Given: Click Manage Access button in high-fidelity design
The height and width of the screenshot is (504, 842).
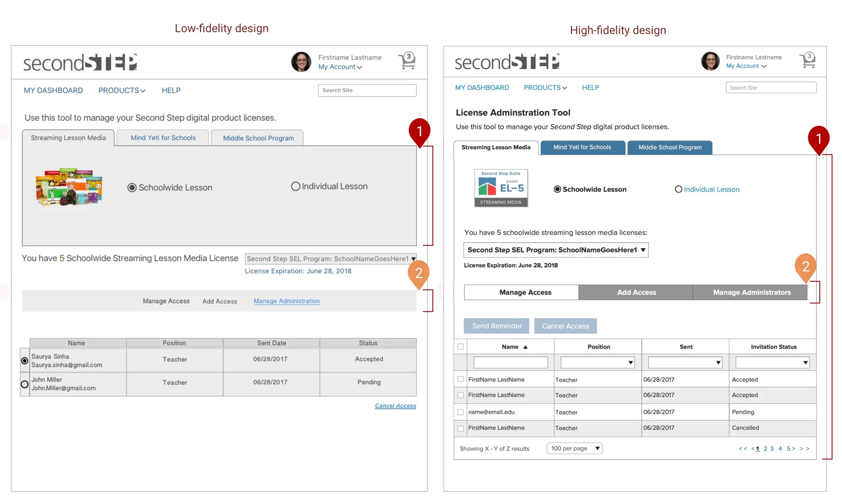Looking at the screenshot, I should pyautogui.click(x=522, y=292).
